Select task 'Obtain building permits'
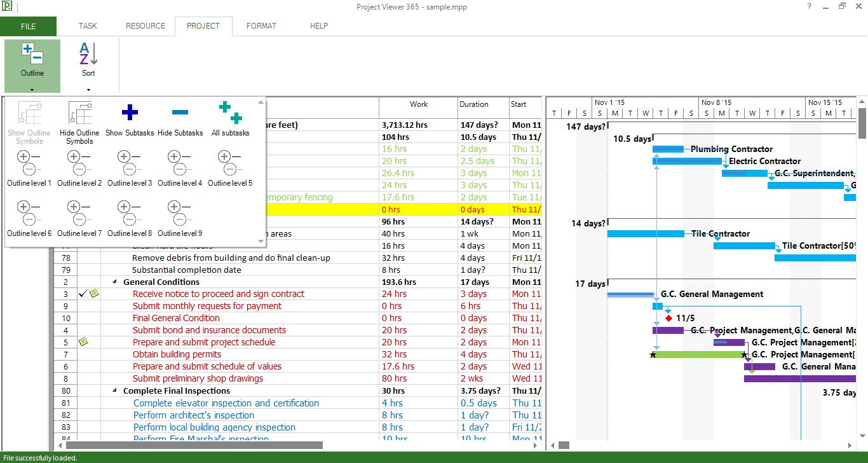 tap(177, 354)
